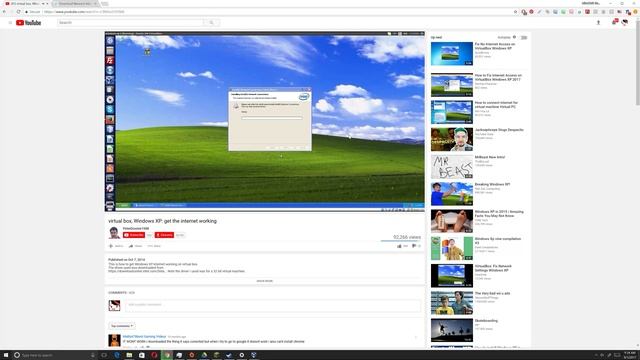Open File Explorer from the taskbar
The image size is (640, 360).
click(x=129, y=355)
